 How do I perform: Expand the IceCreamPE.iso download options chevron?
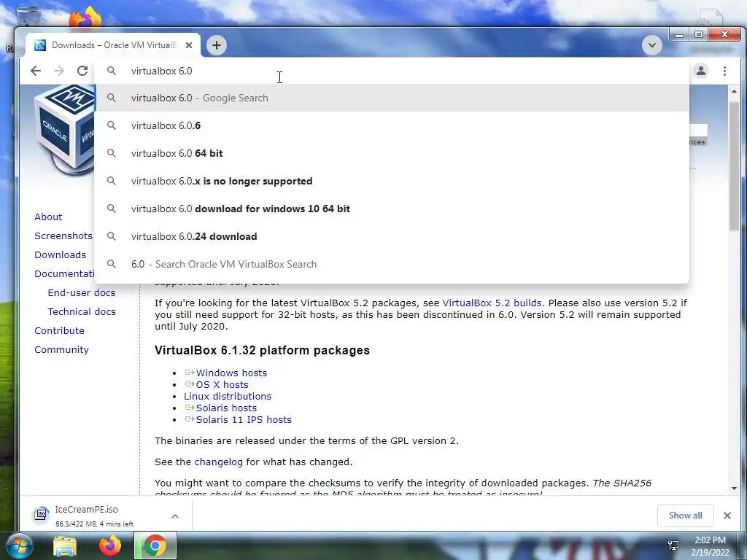coord(175,516)
